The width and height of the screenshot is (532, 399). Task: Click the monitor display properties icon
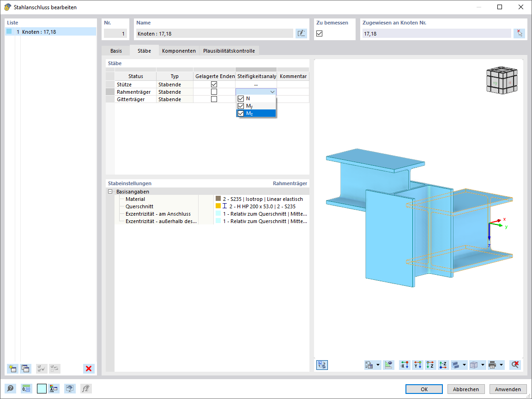click(70, 389)
